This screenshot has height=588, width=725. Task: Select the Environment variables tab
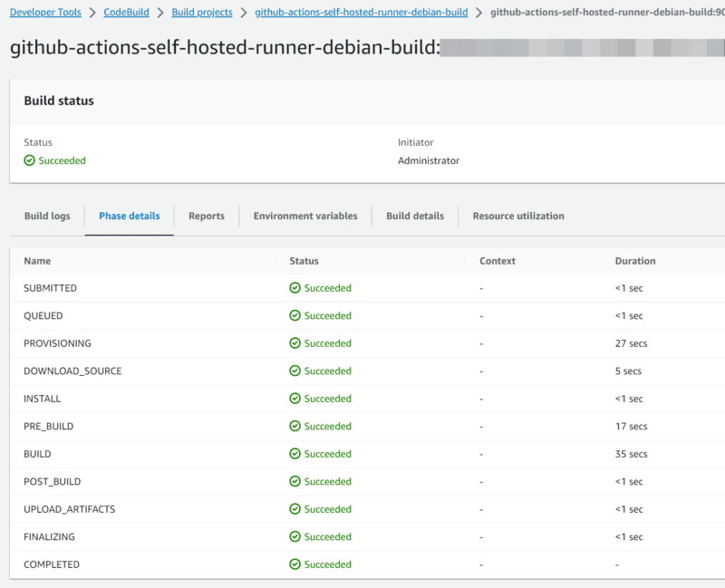[x=305, y=216]
